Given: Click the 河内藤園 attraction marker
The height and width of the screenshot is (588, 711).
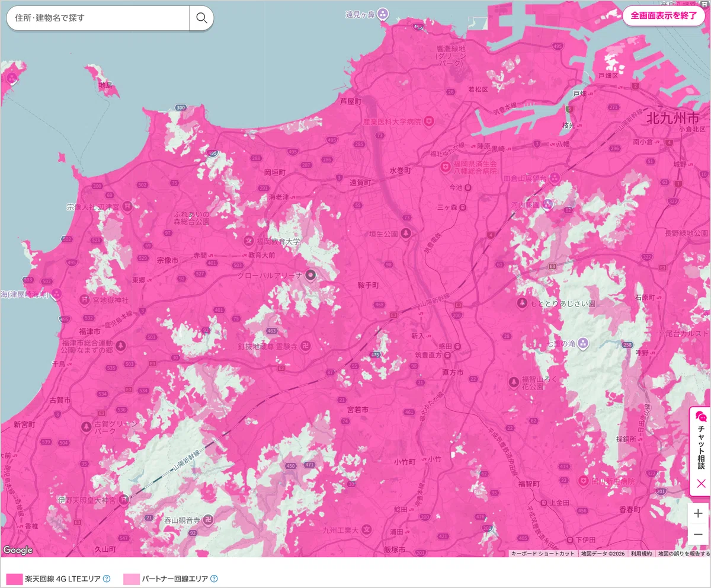Looking at the screenshot, I should coord(548,204).
